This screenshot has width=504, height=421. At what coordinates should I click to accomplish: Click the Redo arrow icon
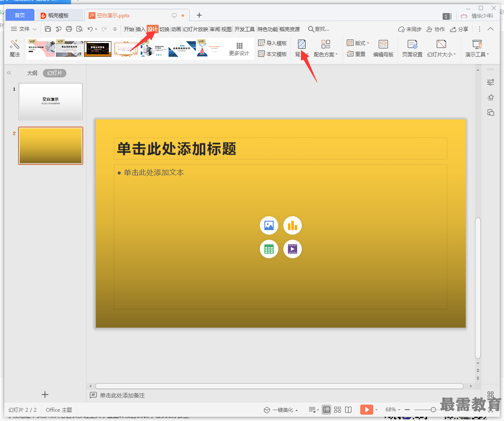pyautogui.click(x=104, y=29)
